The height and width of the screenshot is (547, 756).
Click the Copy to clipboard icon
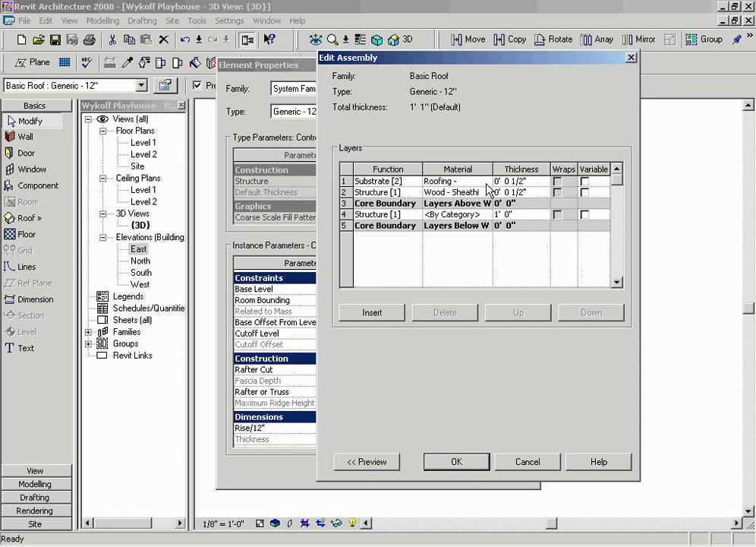tap(129, 40)
